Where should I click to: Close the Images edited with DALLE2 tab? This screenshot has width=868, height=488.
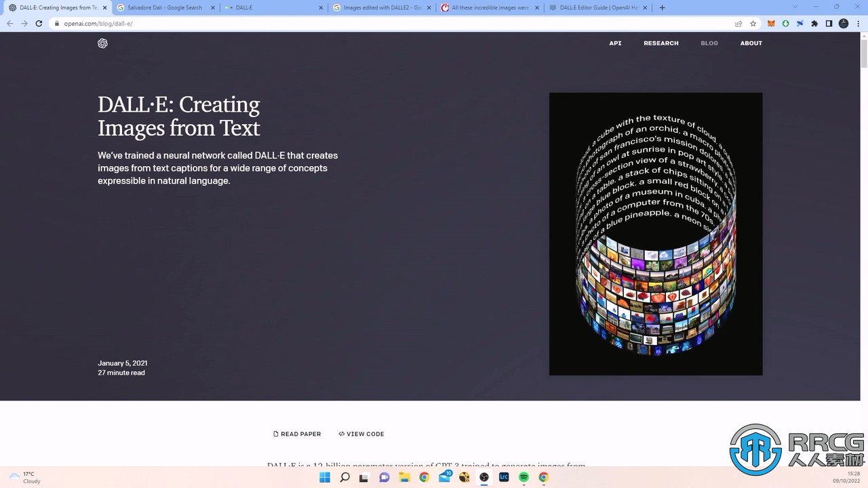coord(429,7)
